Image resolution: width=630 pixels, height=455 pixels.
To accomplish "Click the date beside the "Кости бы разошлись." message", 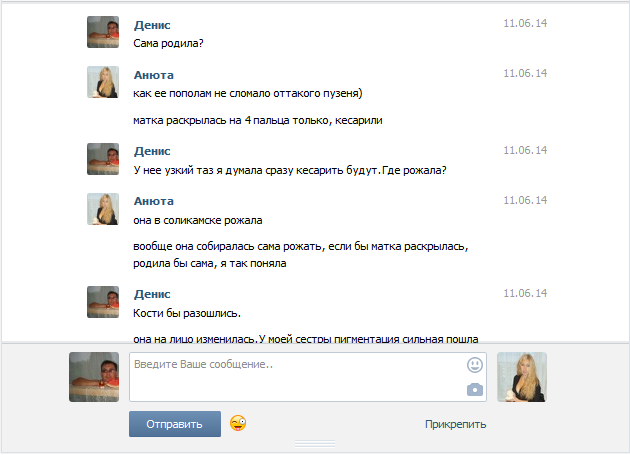I will (x=525, y=294).
